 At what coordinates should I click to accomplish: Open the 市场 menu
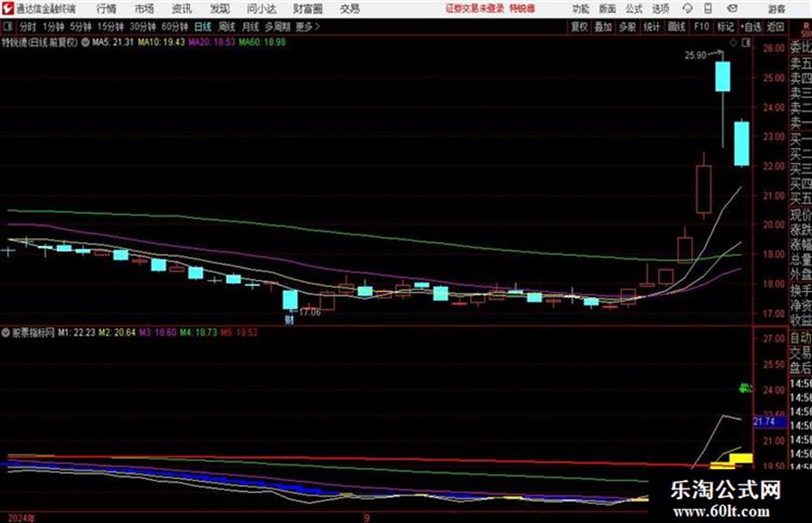coord(144,9)
